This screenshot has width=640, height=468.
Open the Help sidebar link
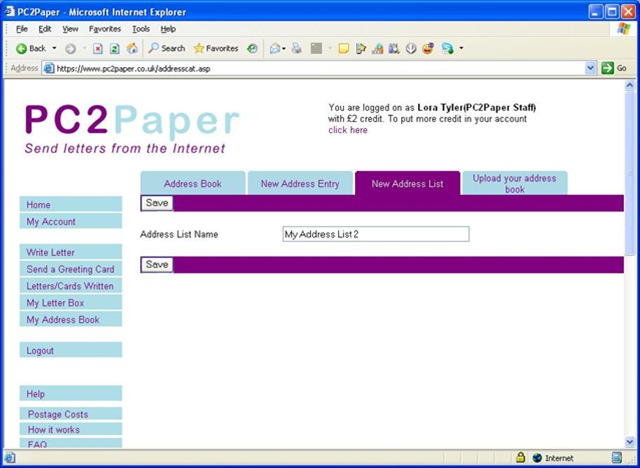pos(71,393)
